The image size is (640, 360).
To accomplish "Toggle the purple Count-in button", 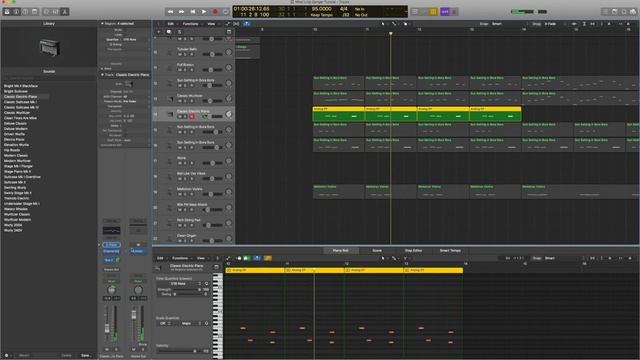I will [x=445, y=12].
